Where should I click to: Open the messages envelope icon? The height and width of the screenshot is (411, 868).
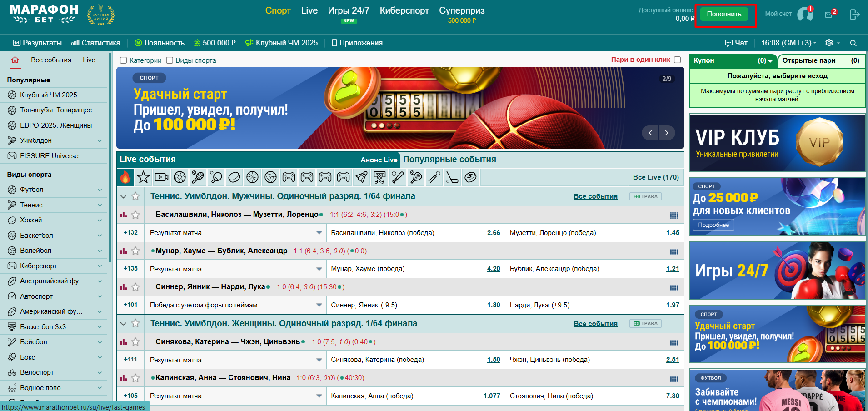(x=828, y=15)
